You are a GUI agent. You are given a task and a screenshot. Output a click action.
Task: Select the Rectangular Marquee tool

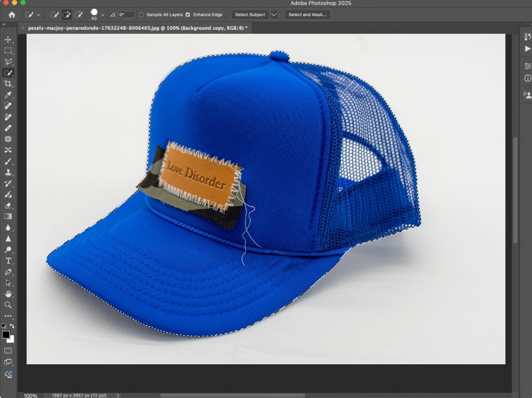[8, 51]
